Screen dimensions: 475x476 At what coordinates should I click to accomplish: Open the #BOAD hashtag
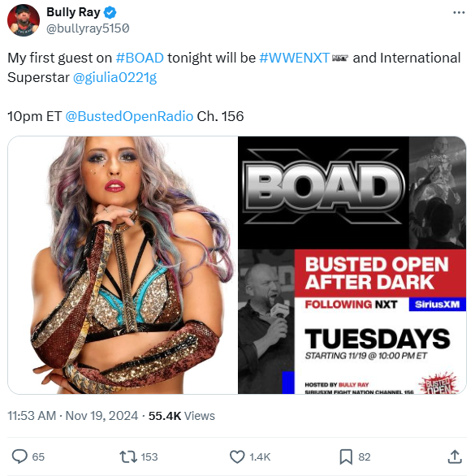[140, 58]
